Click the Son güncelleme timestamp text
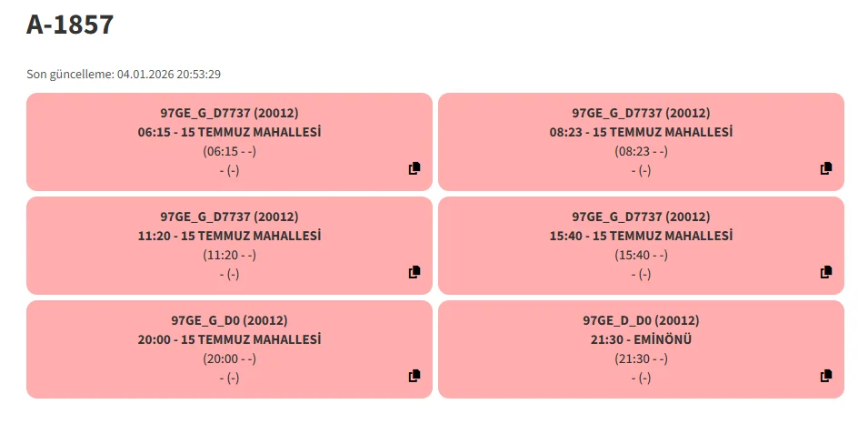868x424 pixels. pyautogui.click(x=124, y=74)
